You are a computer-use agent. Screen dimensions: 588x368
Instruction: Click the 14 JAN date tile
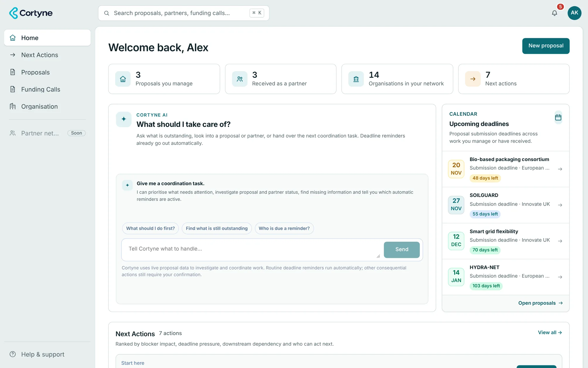click(456, 277)
